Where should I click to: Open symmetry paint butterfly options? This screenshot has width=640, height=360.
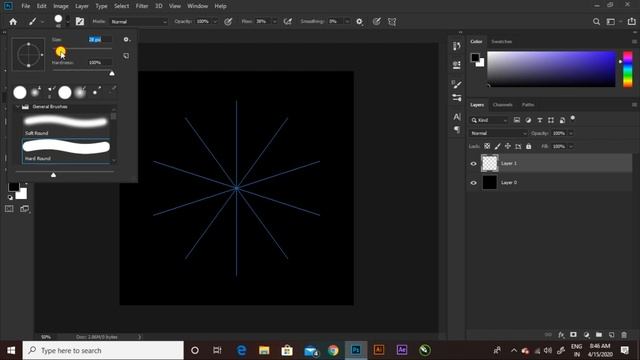coord(392,22)
